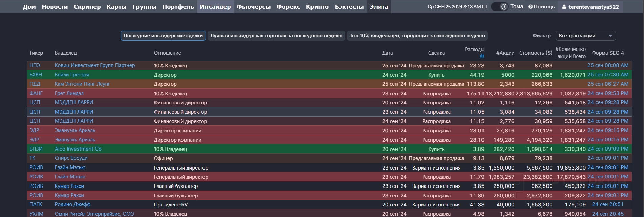
Task: Select Последние инсайдерские сделки tab
Action: point(163,36)
